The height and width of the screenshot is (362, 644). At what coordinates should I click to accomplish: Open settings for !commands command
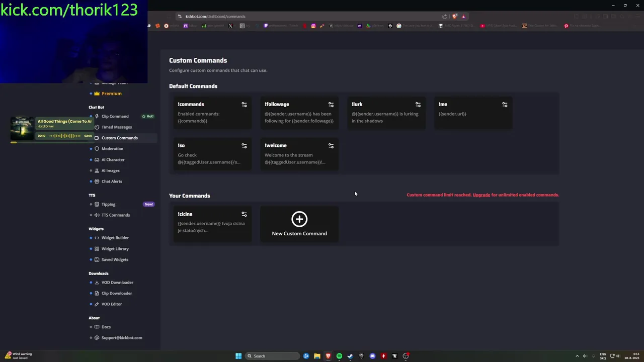(244, 105)
